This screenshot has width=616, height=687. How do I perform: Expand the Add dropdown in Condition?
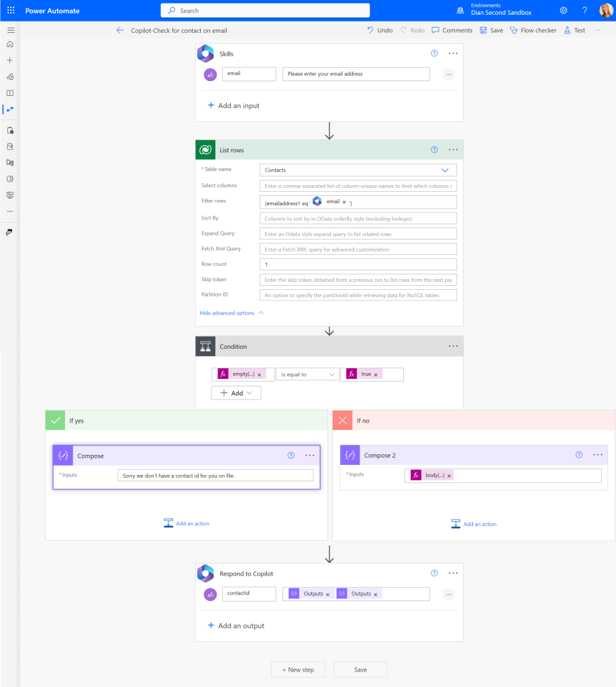tap(236, 393)
